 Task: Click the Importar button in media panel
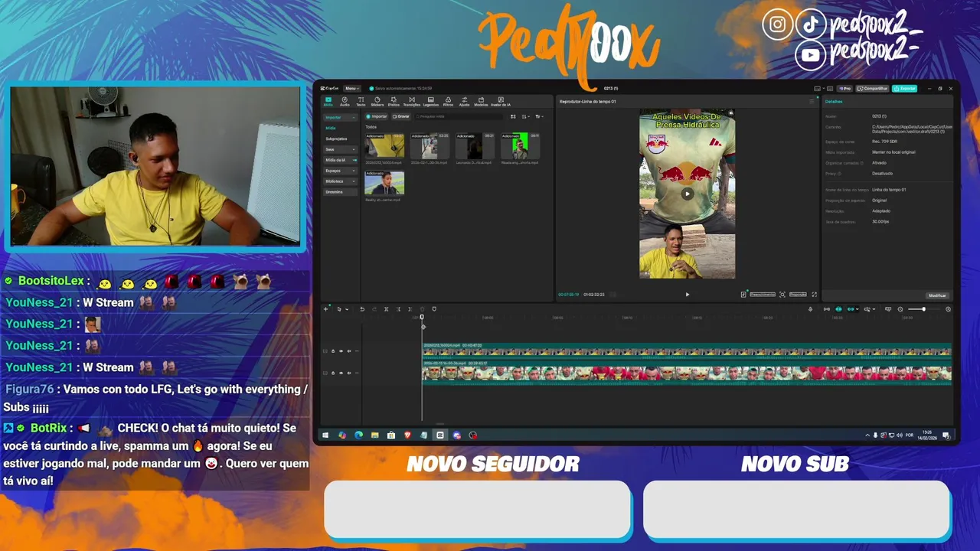pyautogui.click(x=377, y=116)
